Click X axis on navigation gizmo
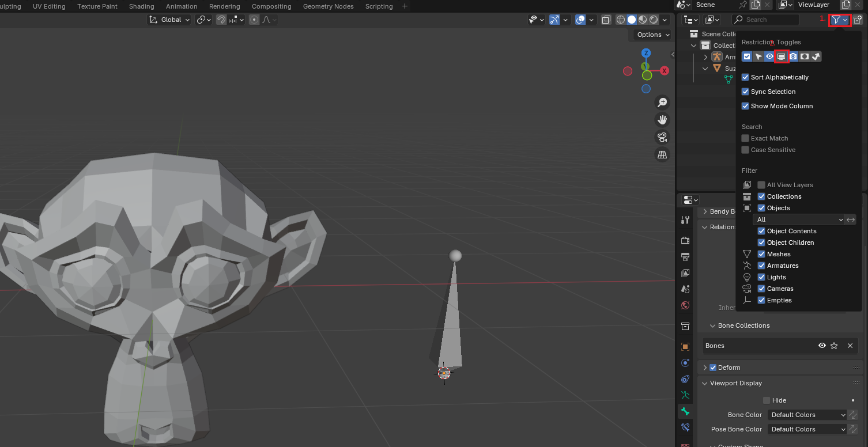This screenshot has height=447, width=868. coord(665,71)
